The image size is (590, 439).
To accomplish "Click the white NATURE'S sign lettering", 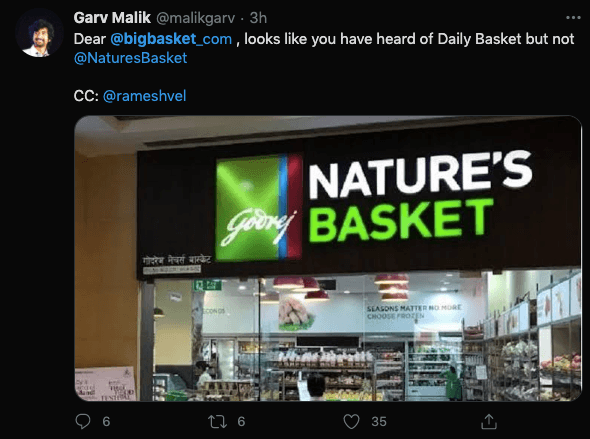I will pyautogui.click(x=420, y=174).
